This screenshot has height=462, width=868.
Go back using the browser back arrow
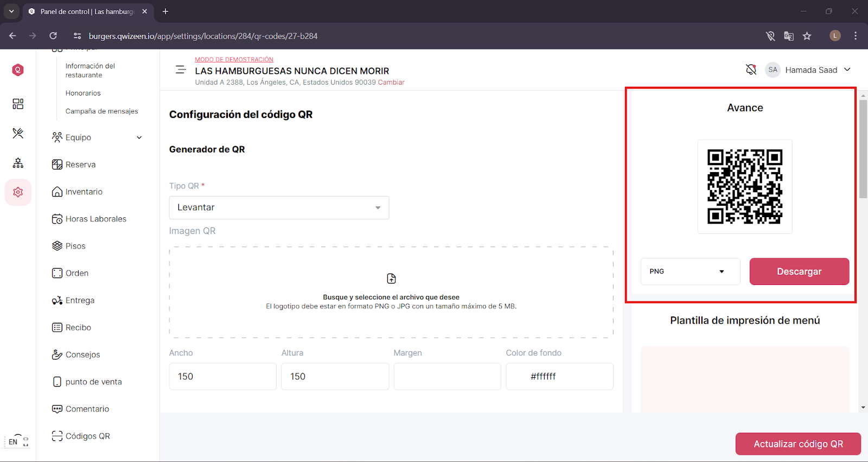(12, 36)
